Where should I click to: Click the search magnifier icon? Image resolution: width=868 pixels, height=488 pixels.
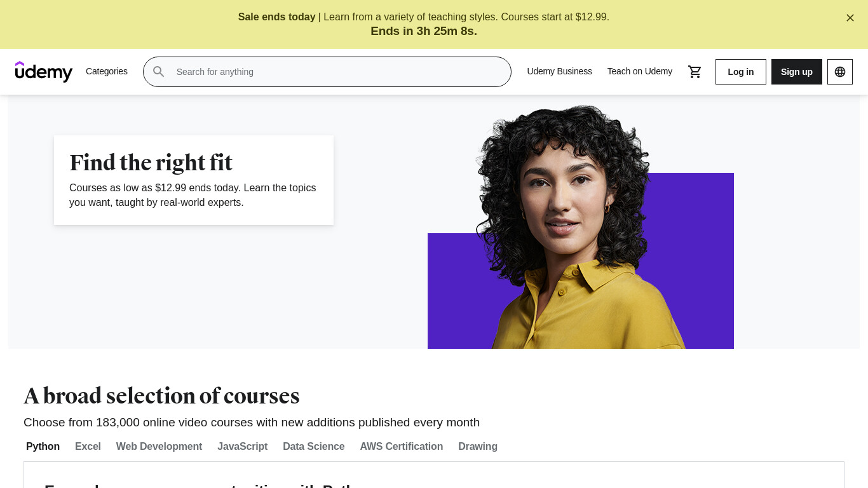[159, 72]
